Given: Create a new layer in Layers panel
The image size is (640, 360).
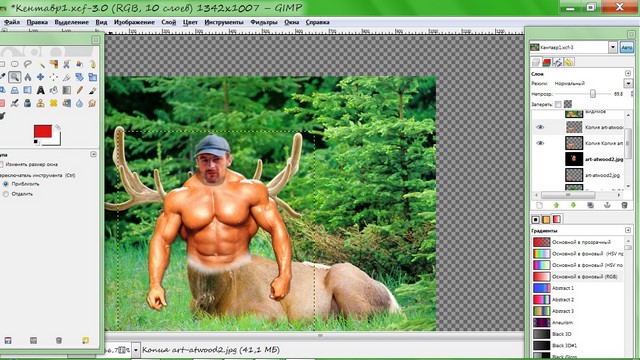Looking at the screenshot, I should click(539, 205).
